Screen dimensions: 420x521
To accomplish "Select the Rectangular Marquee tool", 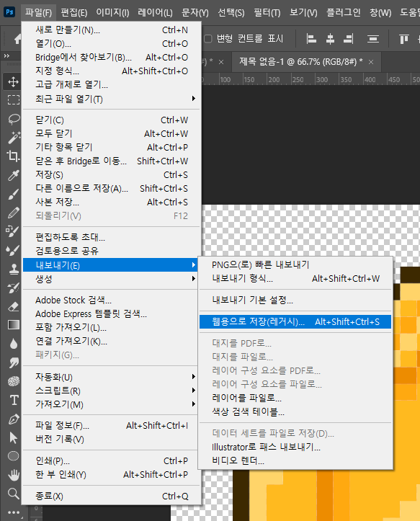I will click(x=13, y=99).
